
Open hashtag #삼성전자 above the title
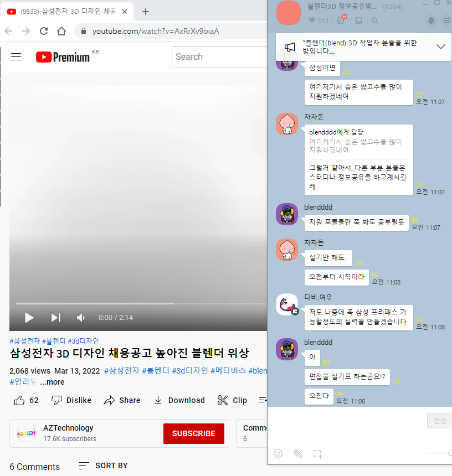point(24,341)
